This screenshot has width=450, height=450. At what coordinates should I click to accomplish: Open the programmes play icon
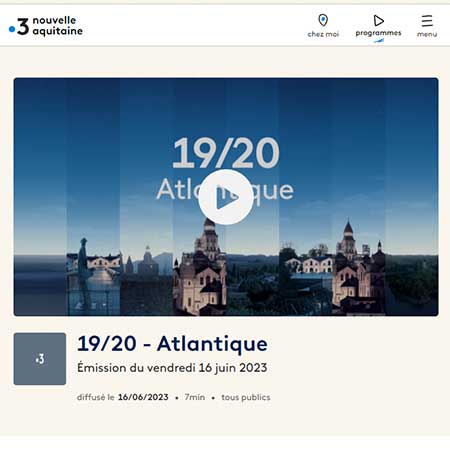click(x=378, y=20)
